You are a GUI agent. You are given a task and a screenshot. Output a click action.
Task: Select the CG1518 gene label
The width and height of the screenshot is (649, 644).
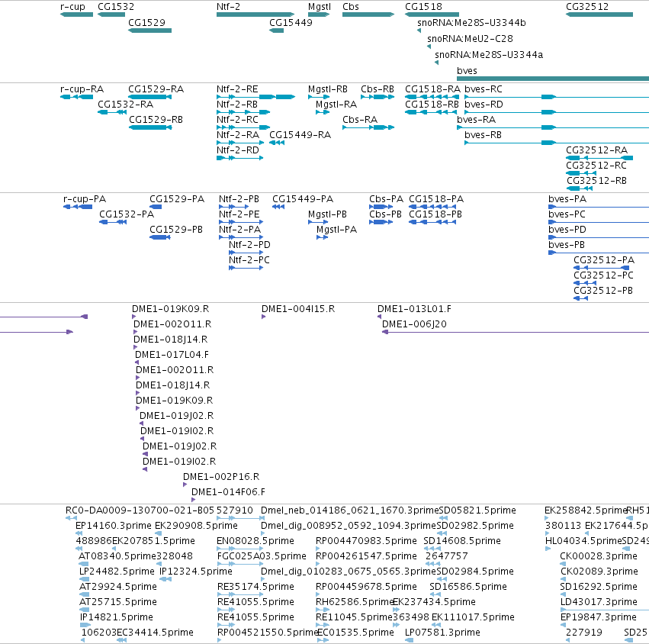pyautogui.click(x=423, y=7)
